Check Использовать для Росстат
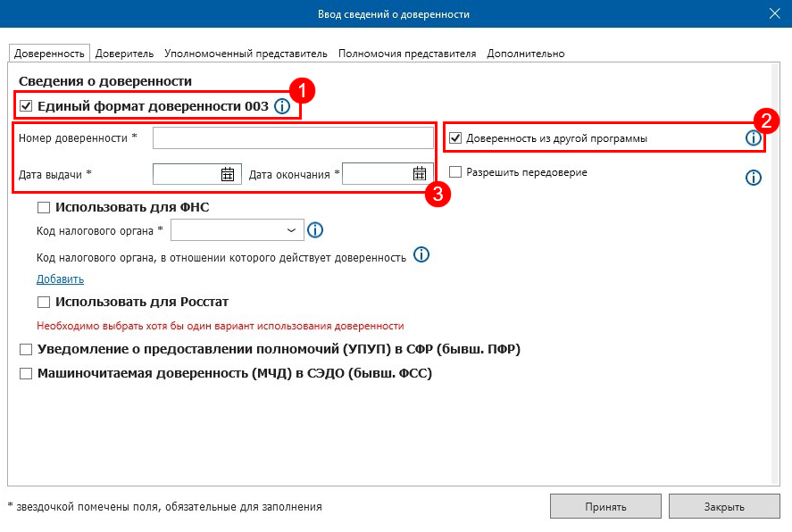Screen dimensions: 792x532 (x=44, y=303)
